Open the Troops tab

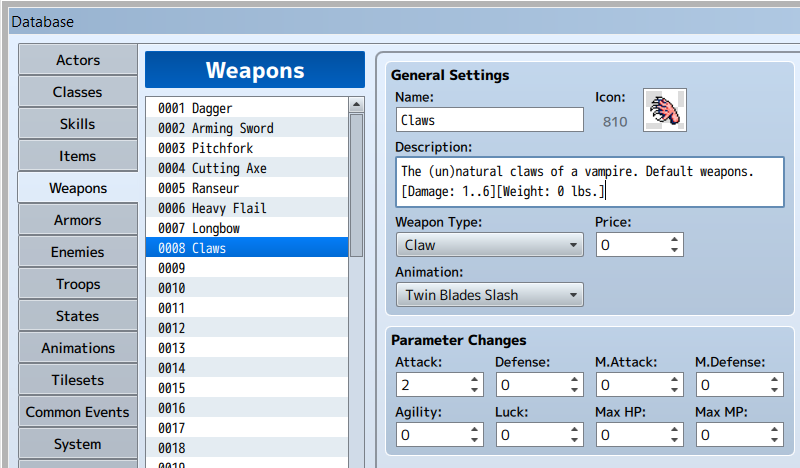pyautogui.click(x=78, y=284)
